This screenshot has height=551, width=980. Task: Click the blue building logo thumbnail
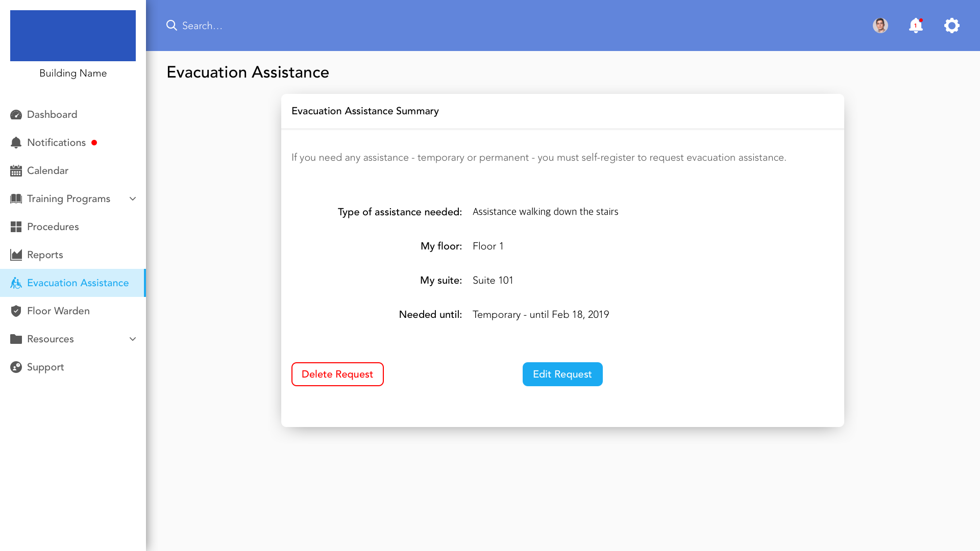73,36
